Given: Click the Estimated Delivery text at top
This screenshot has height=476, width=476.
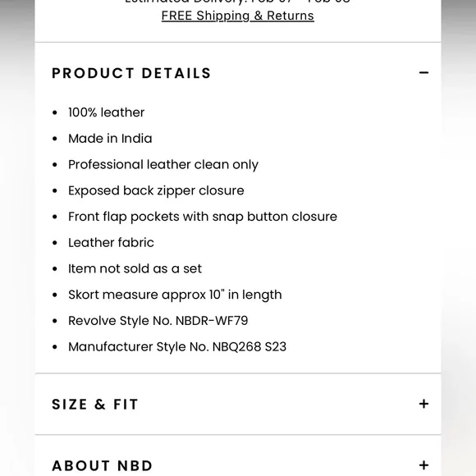Looking at the screenshot, I should tap(238, 2).
